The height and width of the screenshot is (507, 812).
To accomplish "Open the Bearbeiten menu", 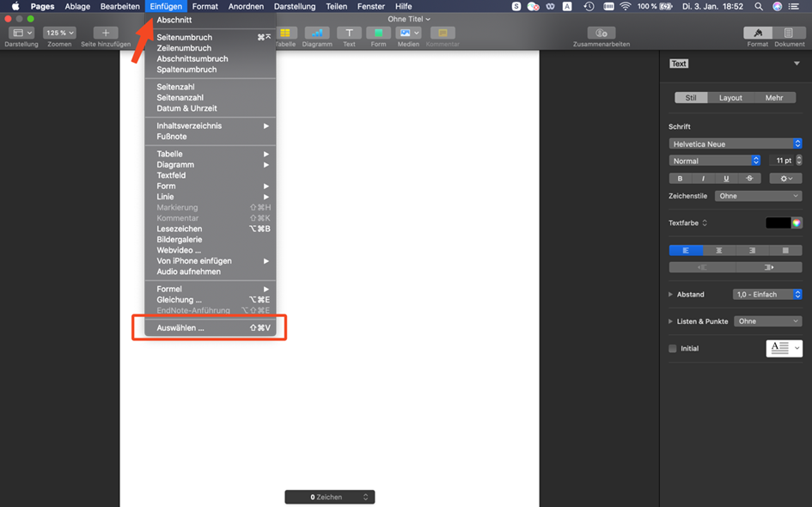I will [x=120, y=6].
